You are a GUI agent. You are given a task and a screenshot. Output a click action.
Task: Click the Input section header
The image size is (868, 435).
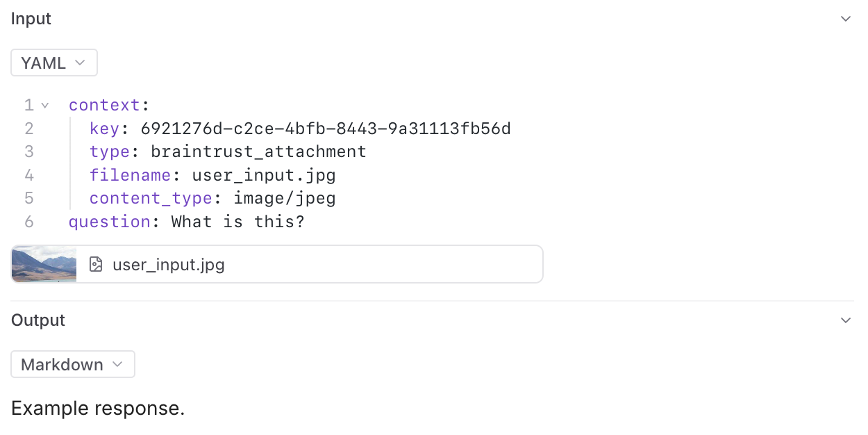(x=31, y=19)
